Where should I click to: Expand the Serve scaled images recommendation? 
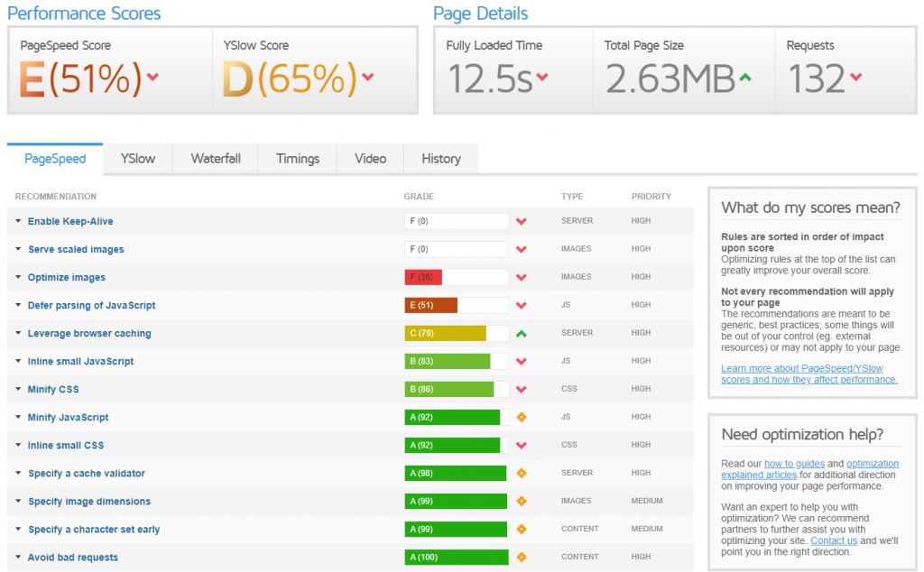(76, 249)
